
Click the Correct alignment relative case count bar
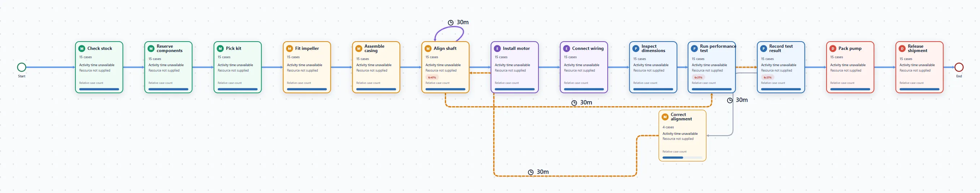(682, 158)
